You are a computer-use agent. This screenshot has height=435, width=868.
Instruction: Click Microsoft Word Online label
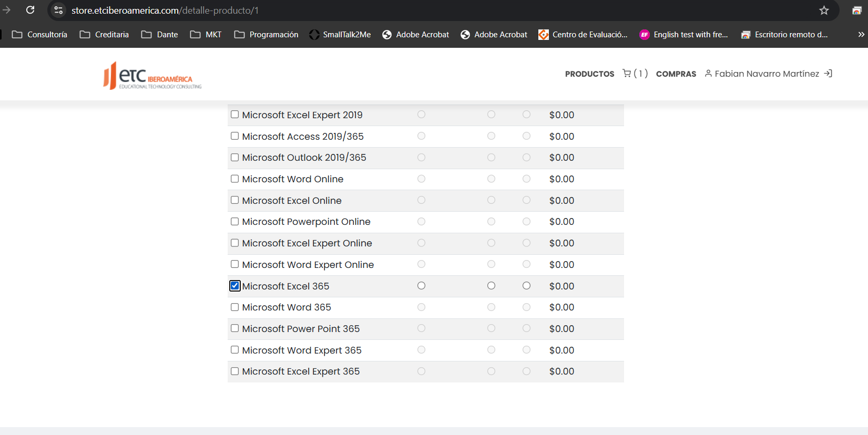click(293, 179)
